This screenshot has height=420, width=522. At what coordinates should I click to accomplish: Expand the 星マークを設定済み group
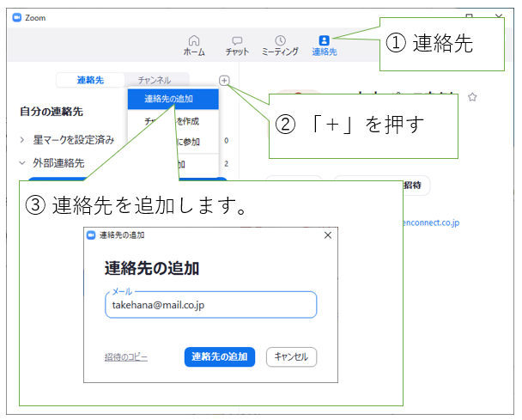point(23,139)
